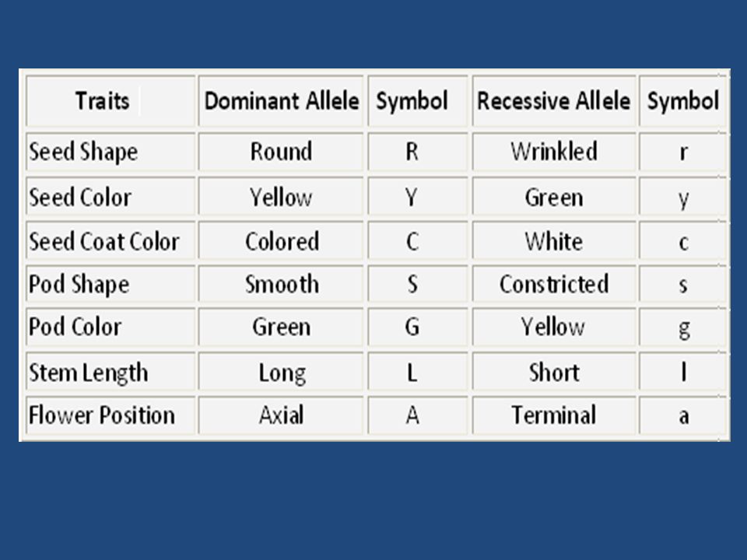Select the Dominant Allele header cell

click(x=281, y=101)
